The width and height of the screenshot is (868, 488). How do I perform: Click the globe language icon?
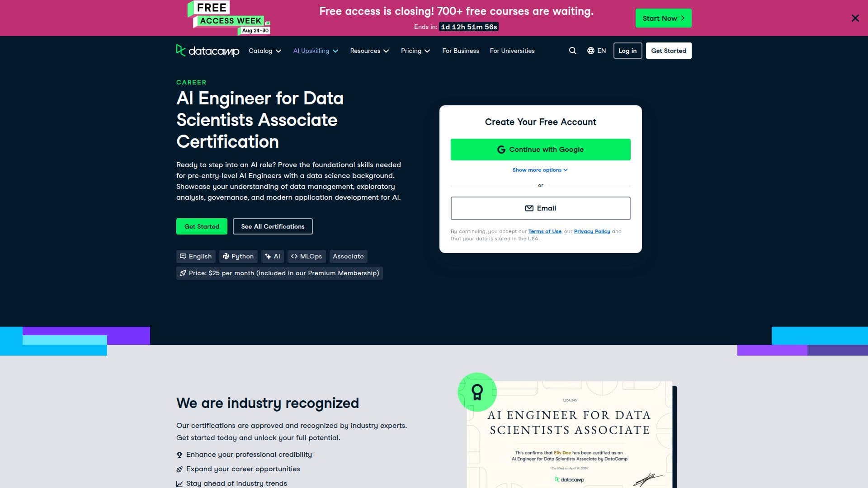591,51
